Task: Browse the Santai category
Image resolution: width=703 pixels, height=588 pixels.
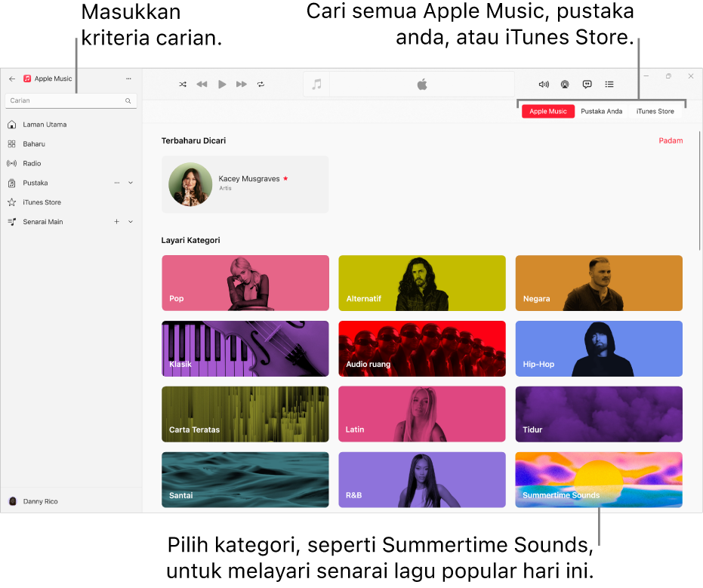Action: point(245,479)
